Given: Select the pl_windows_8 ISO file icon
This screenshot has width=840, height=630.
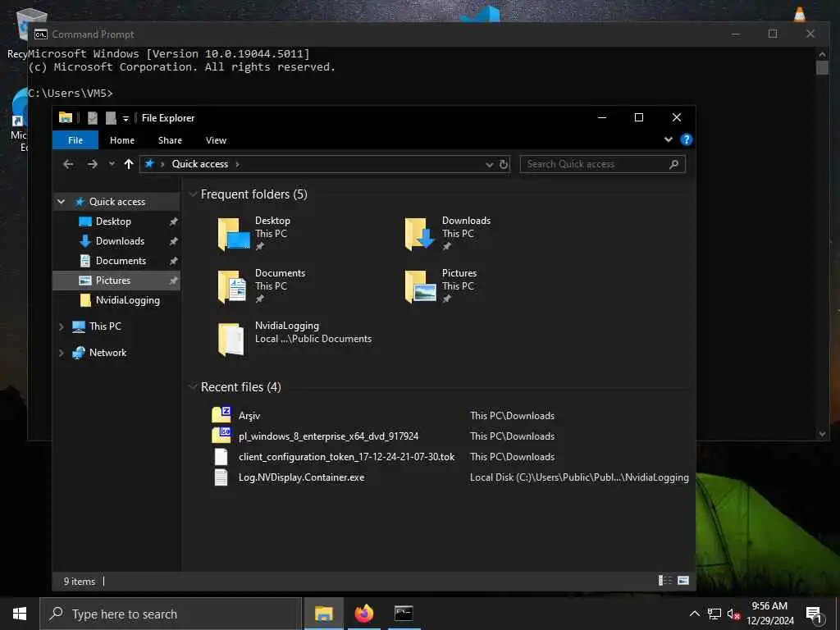Looking at the screenshot, I should click(221, 436).
